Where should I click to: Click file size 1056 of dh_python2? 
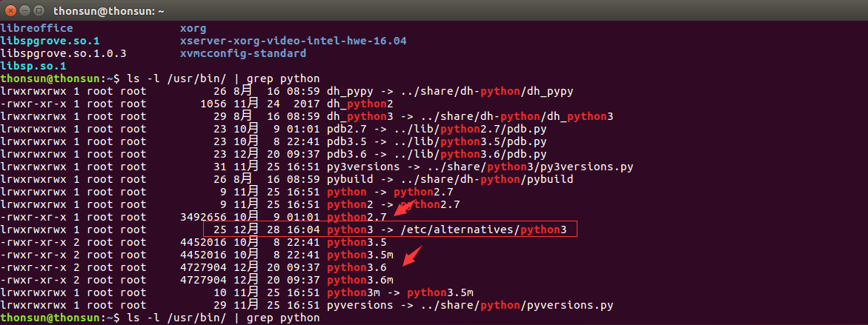point(213,104)
